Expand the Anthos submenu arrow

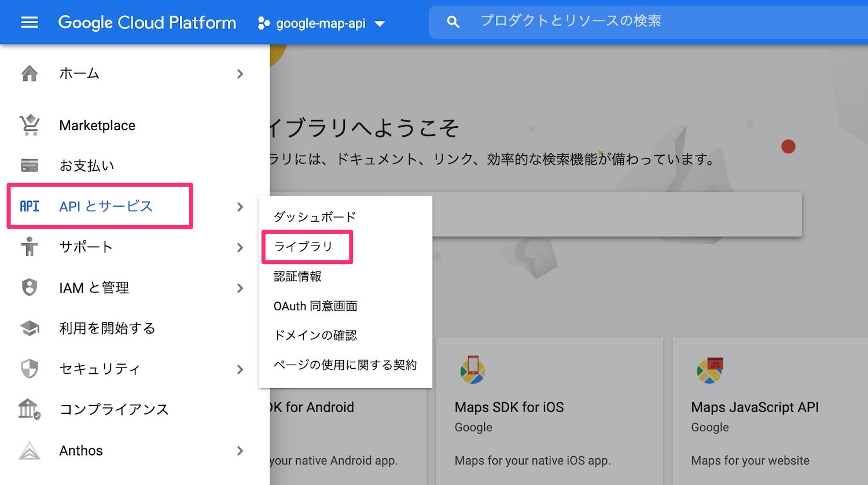click(240, 451)
